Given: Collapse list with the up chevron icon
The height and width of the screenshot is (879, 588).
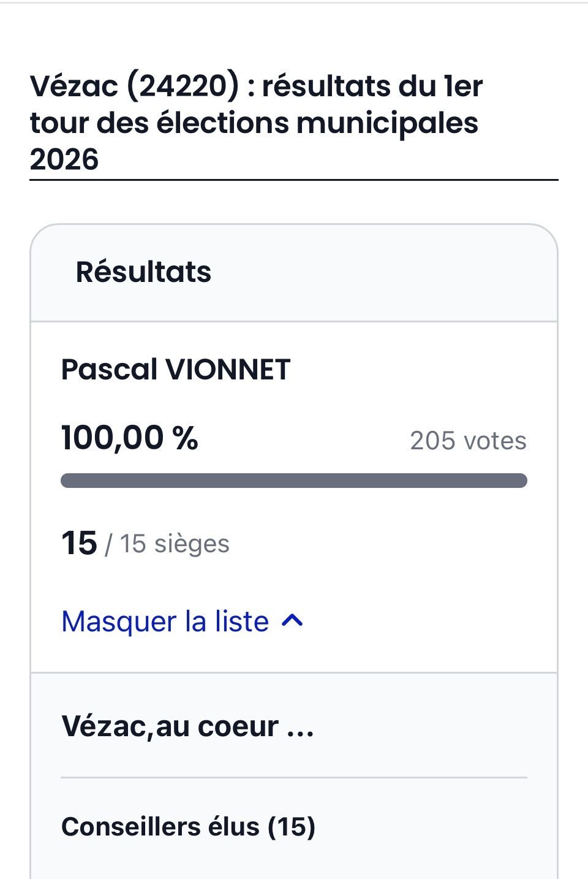Looking at the screenshot, I should (292, 621).
